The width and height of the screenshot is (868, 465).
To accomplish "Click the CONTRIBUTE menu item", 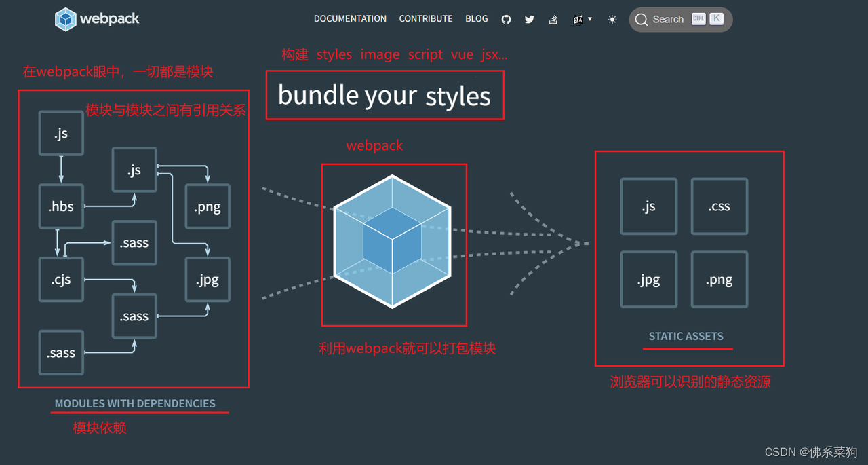I will pos(426,19).
